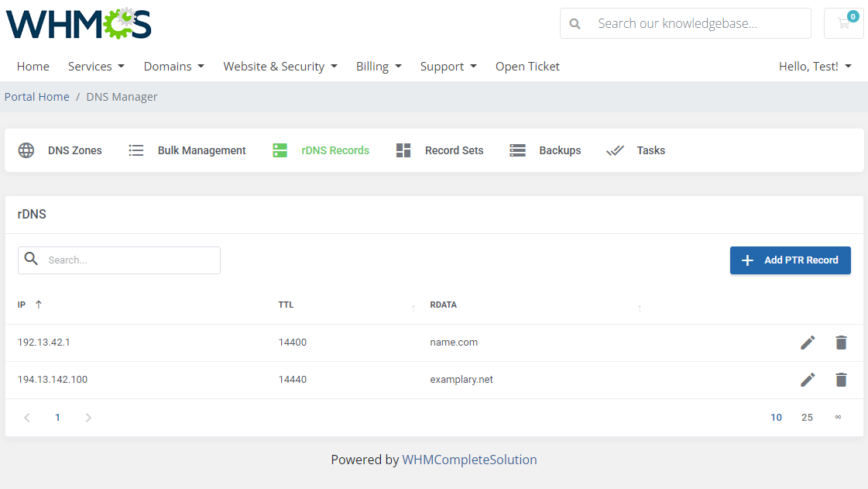The height and width of the screenshot is (489, 868).
Task: Follow the Portal Home breadcrumb link
Action: tap(37, 97)
